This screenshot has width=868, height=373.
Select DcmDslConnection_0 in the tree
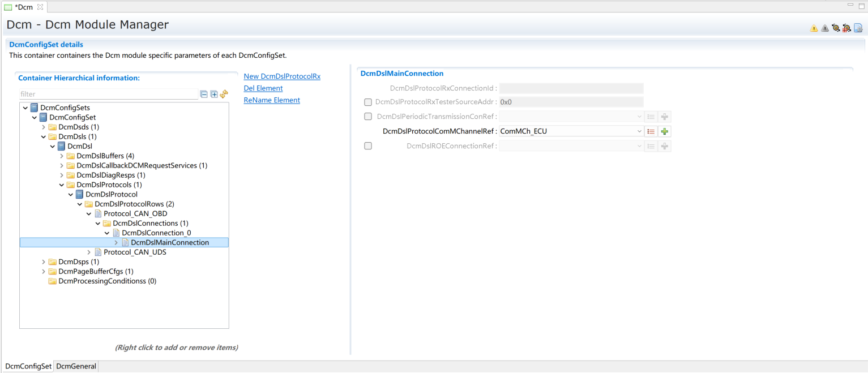[x=156, y=233]
